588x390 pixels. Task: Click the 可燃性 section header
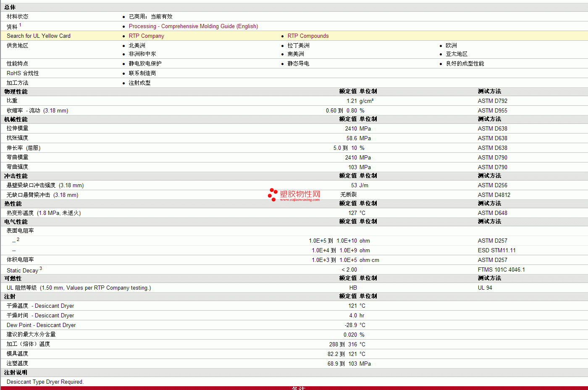(x=13, y=278)
